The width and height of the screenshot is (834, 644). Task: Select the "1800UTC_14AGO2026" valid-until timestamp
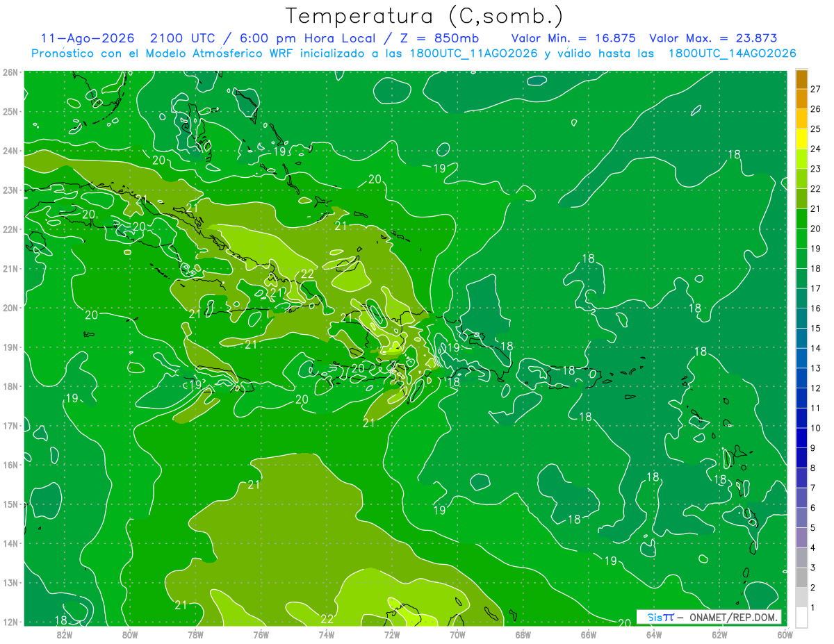pos(732,53)
